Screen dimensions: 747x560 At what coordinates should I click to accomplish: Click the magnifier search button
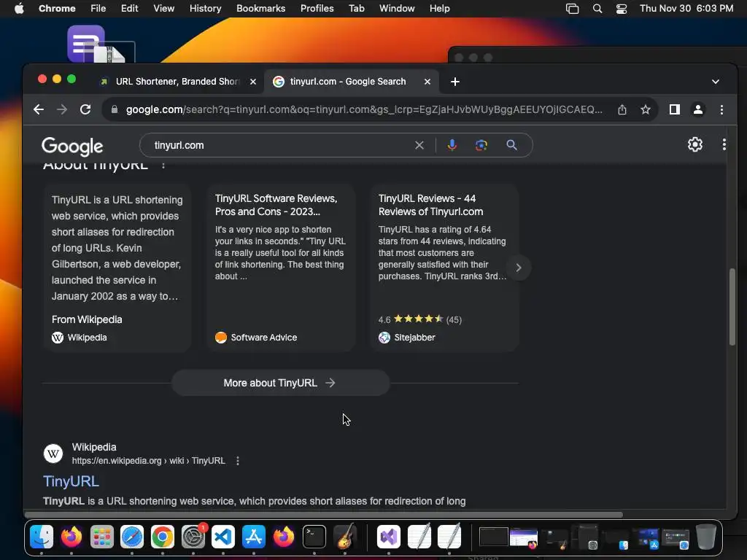[511, 145]
